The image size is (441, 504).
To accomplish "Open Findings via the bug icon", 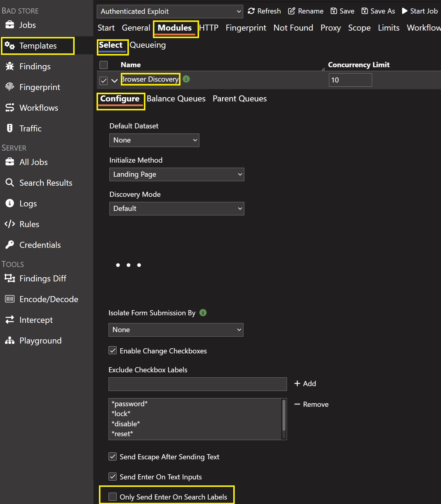I will pos(10,66).
